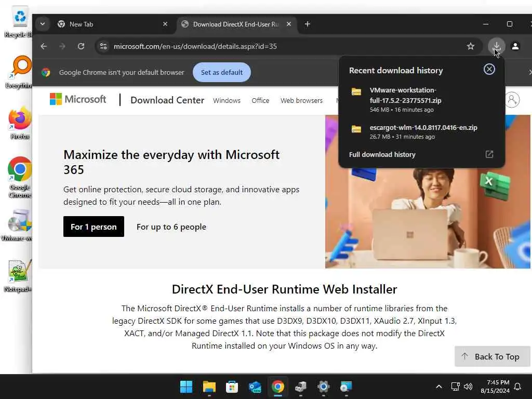Switch to the New Tab tab
The height and width of the screenshot is (399, 532).
[x=113, y=24]
